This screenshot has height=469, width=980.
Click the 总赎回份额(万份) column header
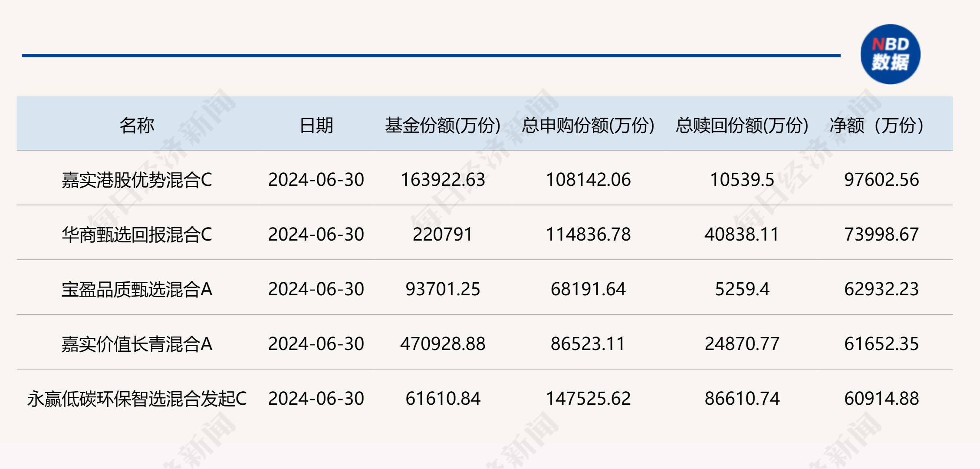(x=742, y=126)
